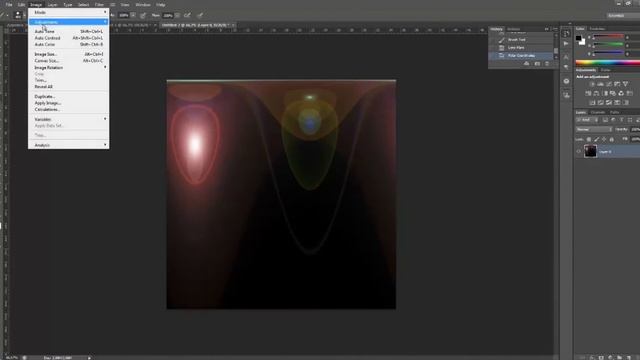Viewport: 640px width, 360px height.
Task: Open the status bar document info arrow
Action: pos(89,358)
